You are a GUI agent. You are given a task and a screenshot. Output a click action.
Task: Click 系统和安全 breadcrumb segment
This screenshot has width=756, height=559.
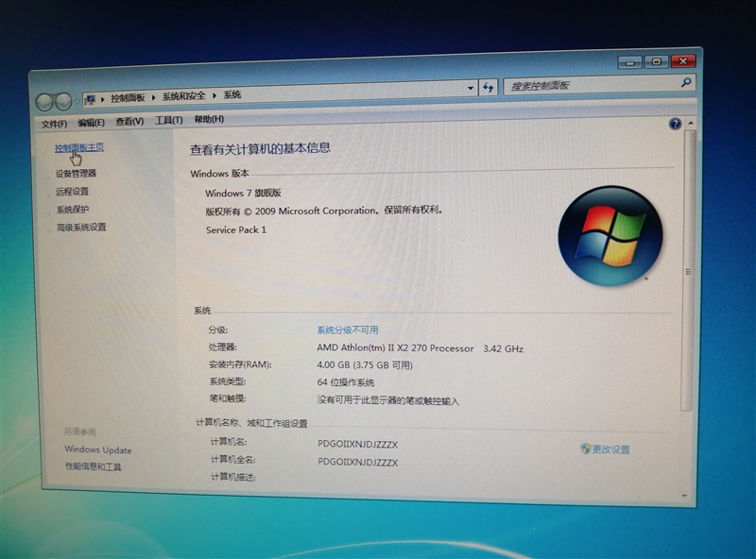[183, 96]
